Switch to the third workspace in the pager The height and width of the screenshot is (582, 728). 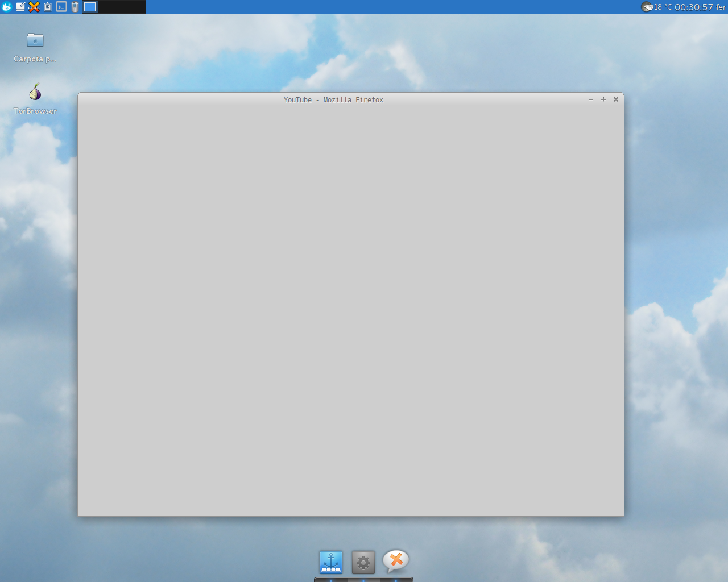click(122, 7)
